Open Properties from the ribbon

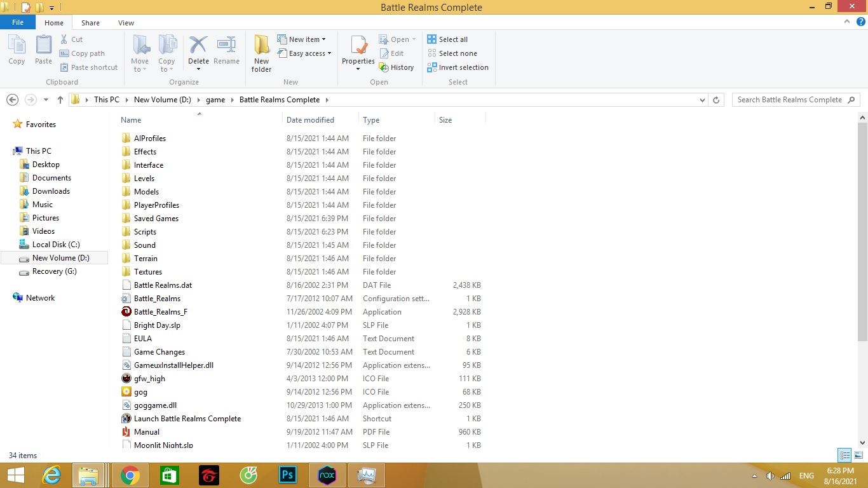(358, 46)
